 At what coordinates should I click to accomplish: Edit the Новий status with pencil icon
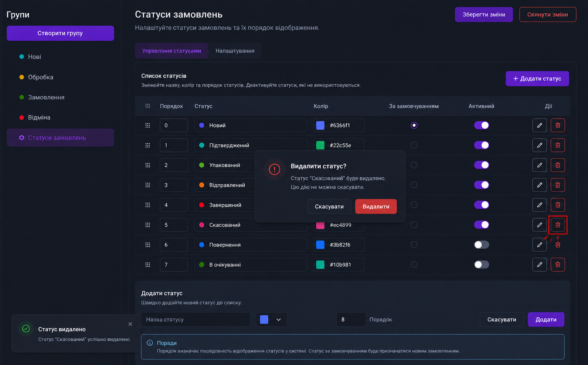(540, 125)
